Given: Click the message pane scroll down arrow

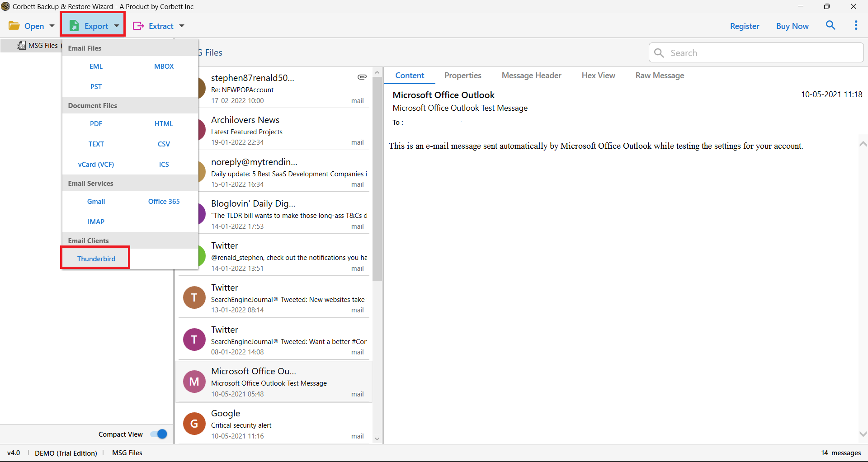Looking at the screenshot, I should [863, 434].
